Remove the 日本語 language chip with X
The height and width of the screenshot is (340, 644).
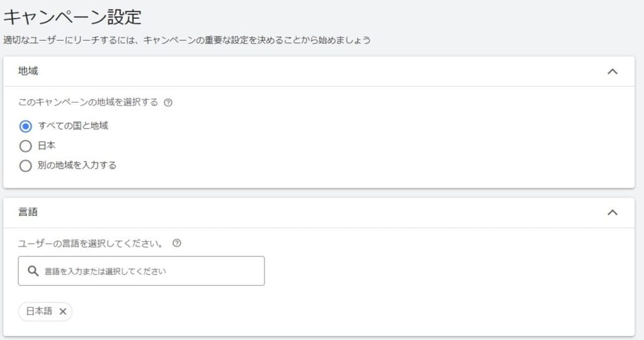click(62, 312)
